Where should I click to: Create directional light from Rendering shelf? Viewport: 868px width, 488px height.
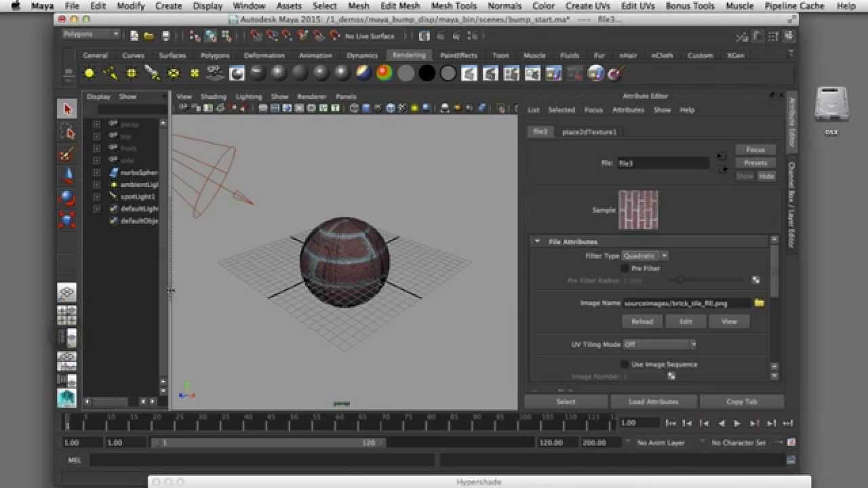(110, 73)
